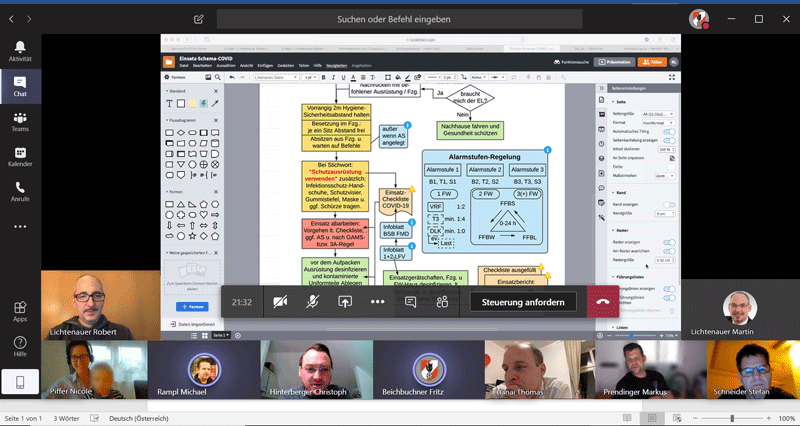Select the heart shape in Formen

click(204, 215)
